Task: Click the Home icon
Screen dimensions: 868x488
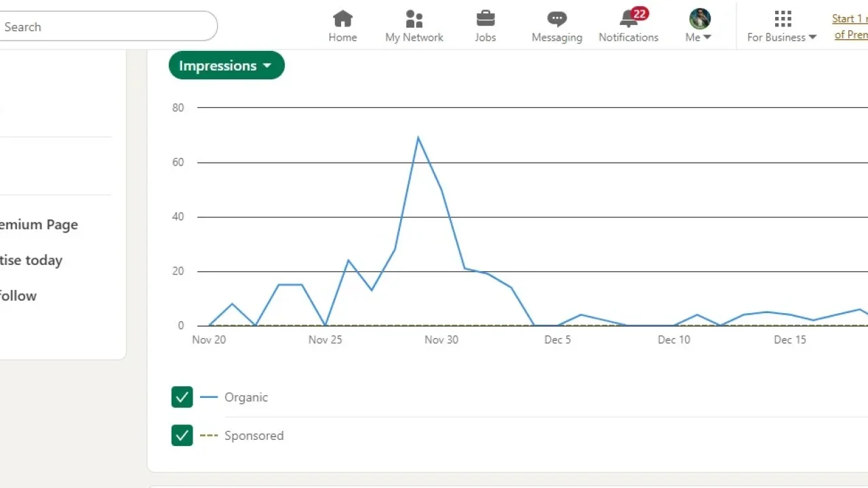Action: [x=342, y=19]
